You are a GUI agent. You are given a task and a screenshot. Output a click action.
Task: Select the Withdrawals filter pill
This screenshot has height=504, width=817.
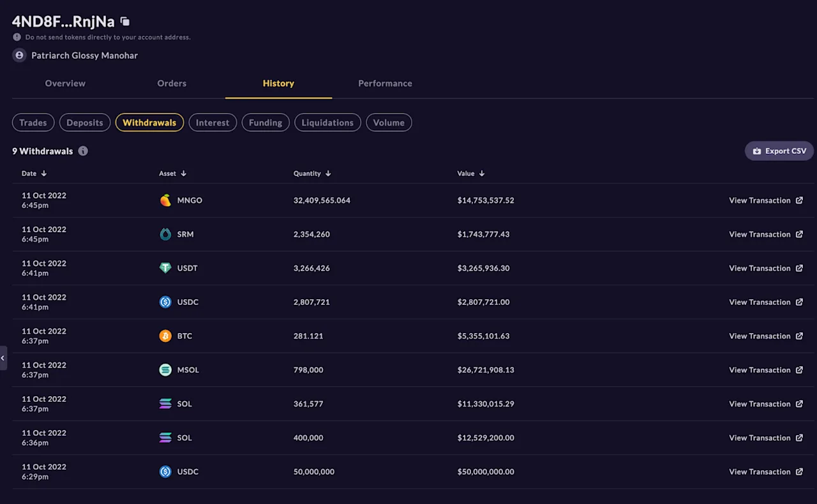coord(149,122)
